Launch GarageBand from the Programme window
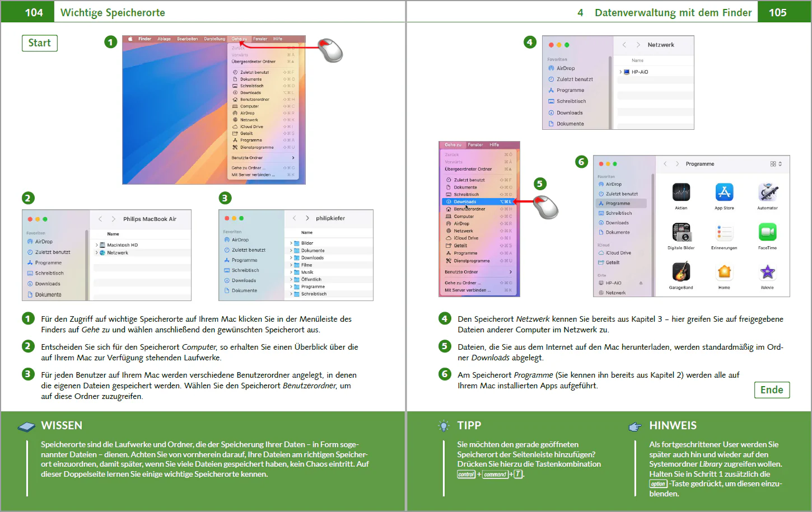 [681, 272]
